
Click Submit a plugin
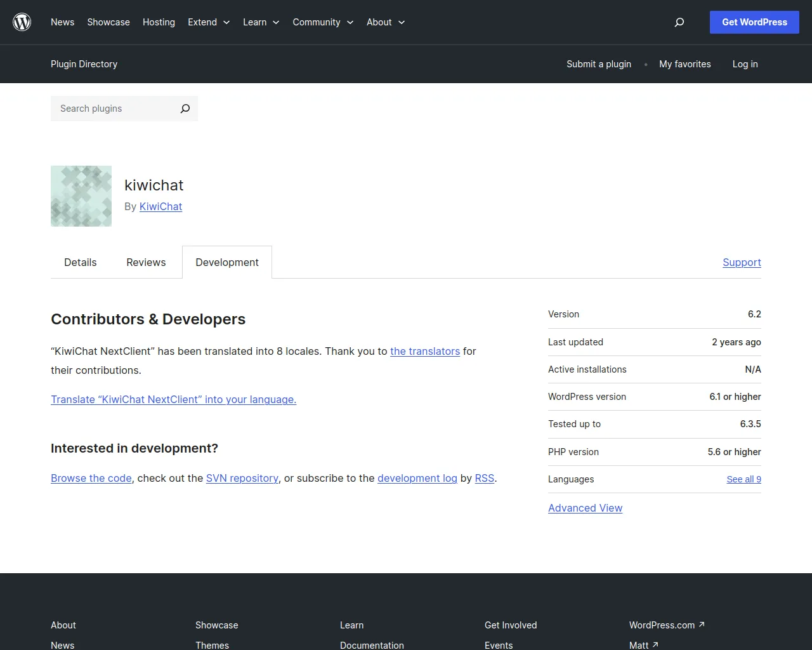click(599, 64)
